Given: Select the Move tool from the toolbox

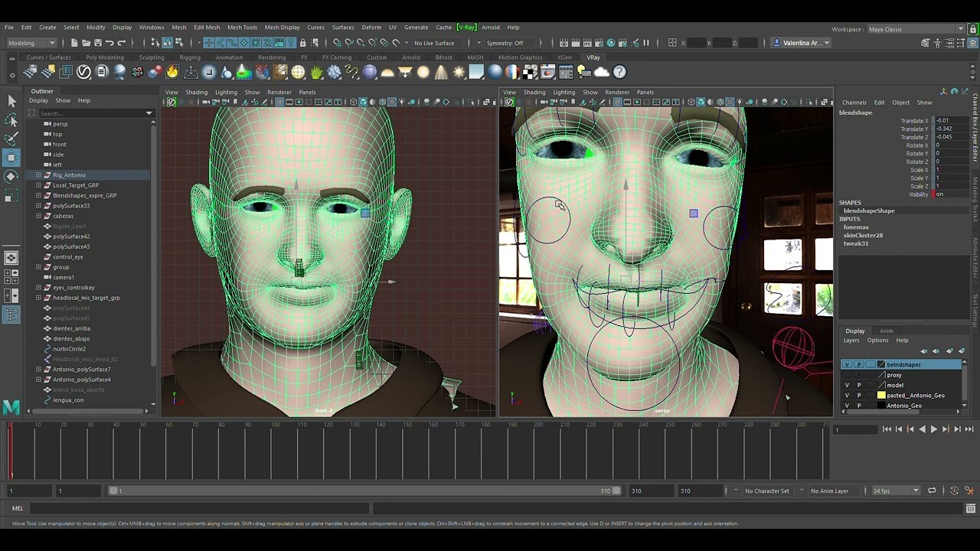Looking at the screenshot, I should 11,158.
